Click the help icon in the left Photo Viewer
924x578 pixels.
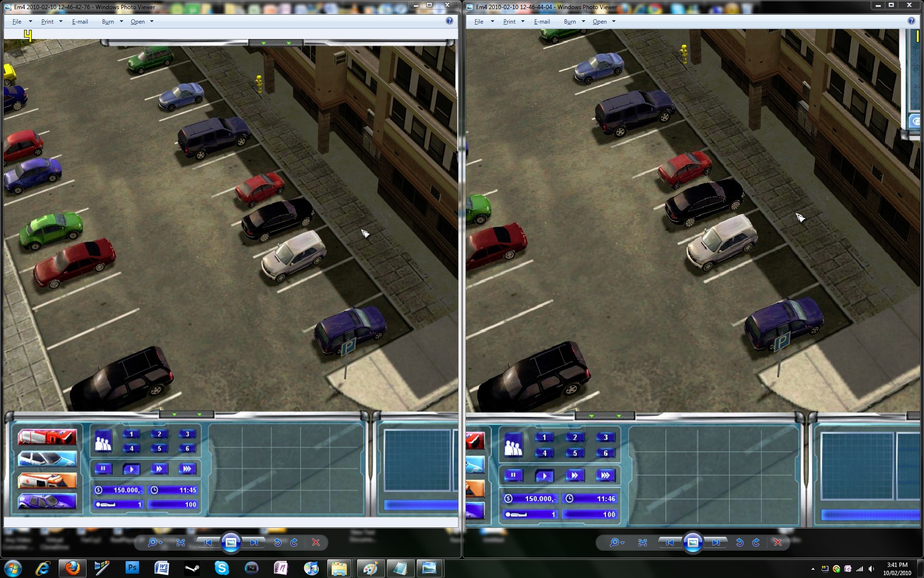tap(449, 21)
